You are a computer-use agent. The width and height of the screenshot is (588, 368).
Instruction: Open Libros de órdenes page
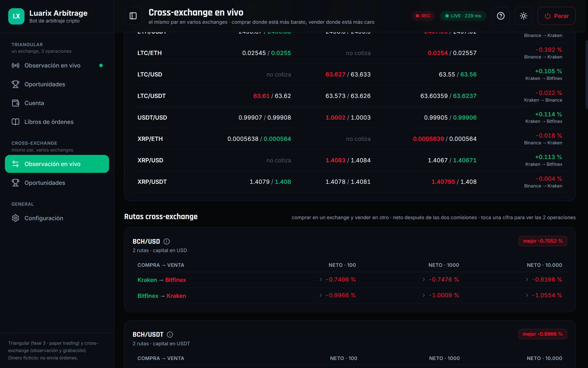click(57, 122)
